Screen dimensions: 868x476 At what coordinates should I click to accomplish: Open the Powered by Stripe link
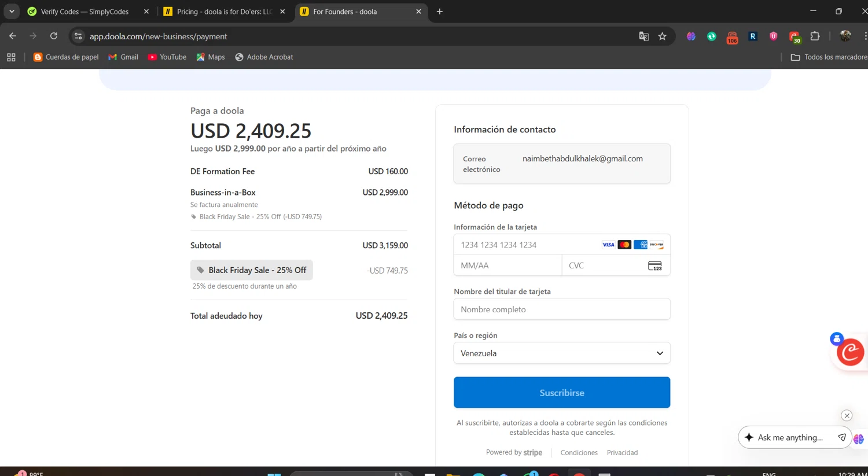point(514,452)
